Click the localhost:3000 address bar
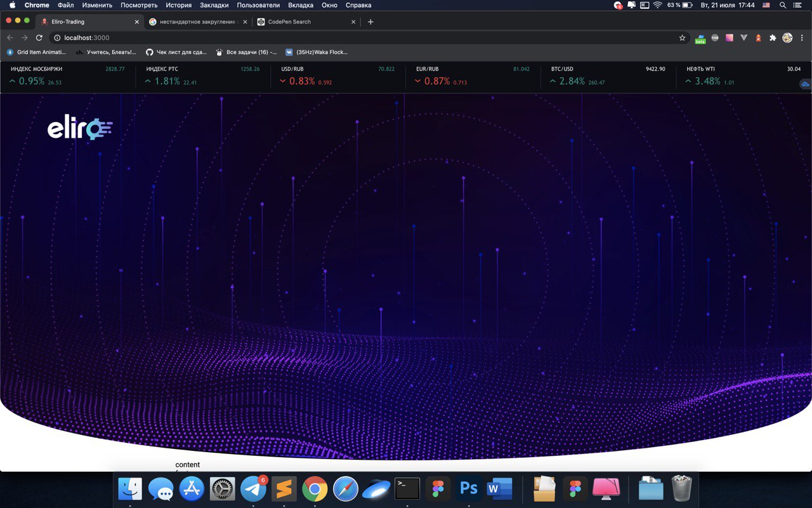Image resolution: width=812 pixels, height=508 pixels. point(368,38)
